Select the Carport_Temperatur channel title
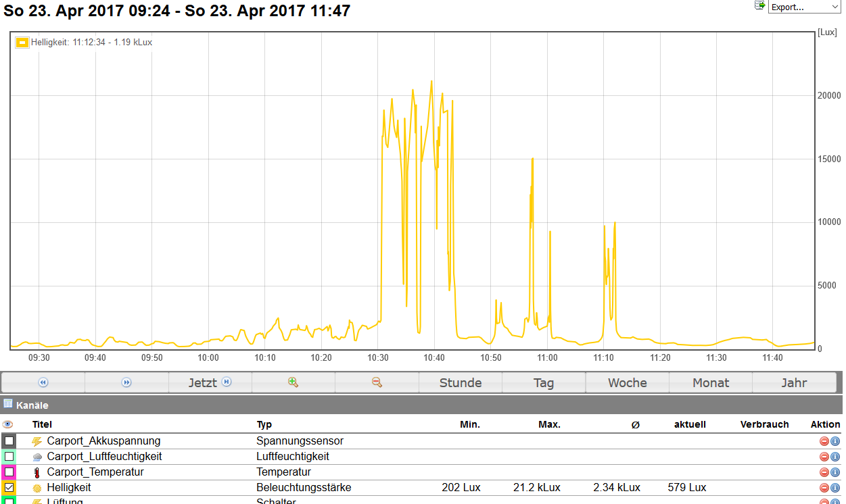The width and height of the screenshot is (846, 504). (95, 472)
